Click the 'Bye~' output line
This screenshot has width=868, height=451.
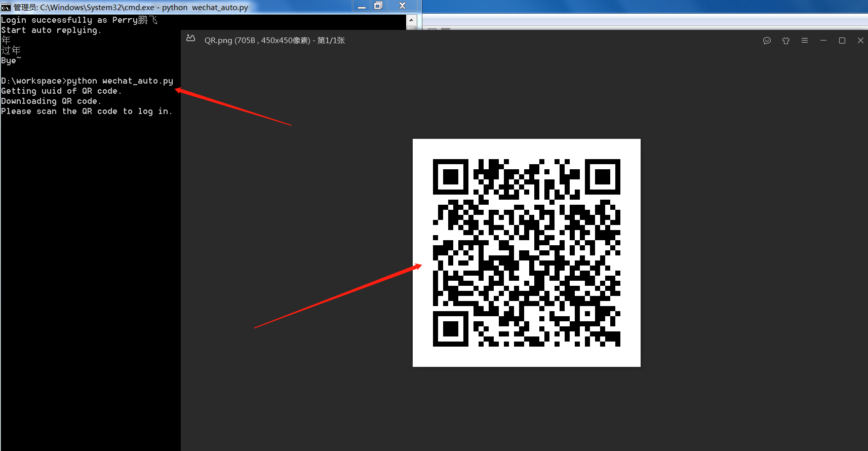click(11, 60)
